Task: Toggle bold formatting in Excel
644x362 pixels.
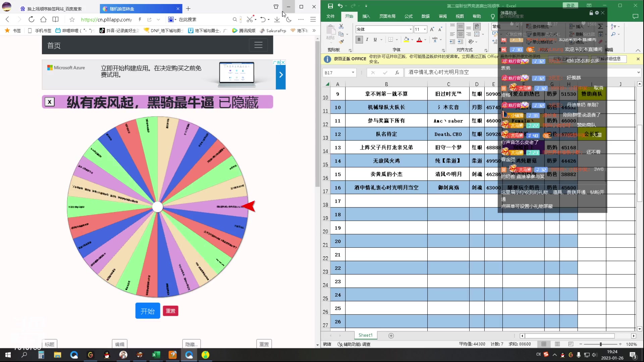Action: [359, 40]
